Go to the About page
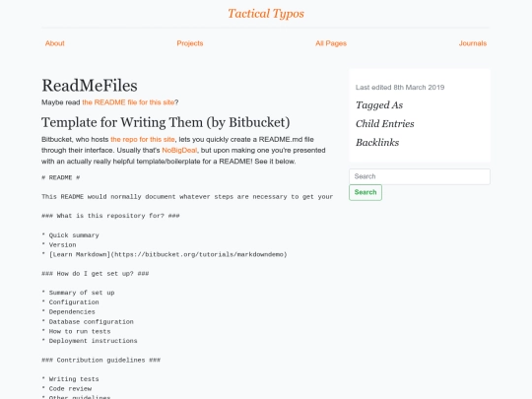532x399 pixels. click(x=54, y=43)
